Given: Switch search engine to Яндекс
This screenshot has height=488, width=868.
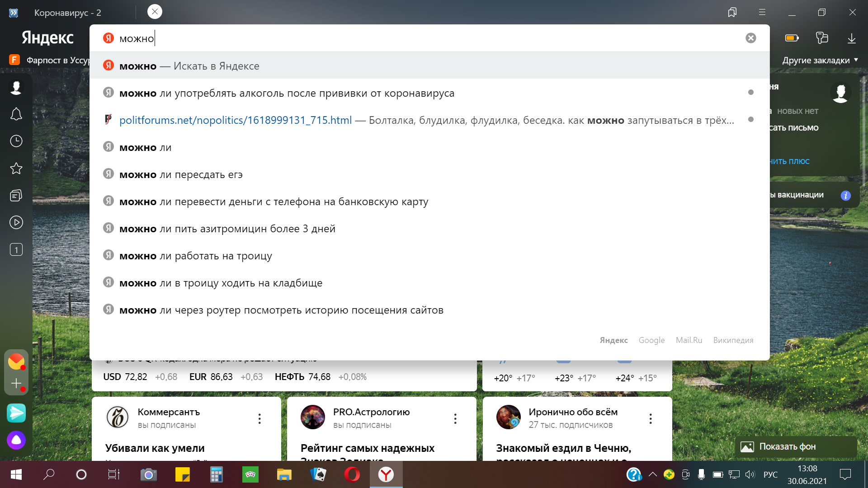Looking at the screenshot, I should (613, 340).
